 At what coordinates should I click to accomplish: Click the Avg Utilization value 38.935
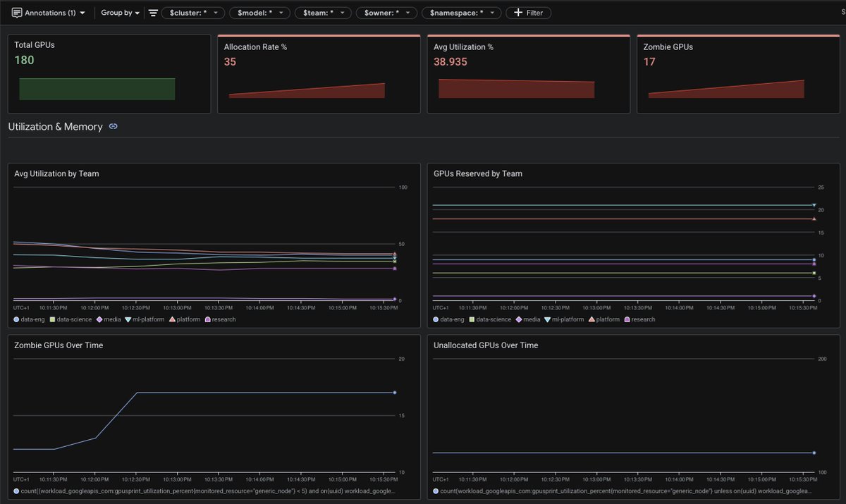pyautogui.click(x=450, y=62)
